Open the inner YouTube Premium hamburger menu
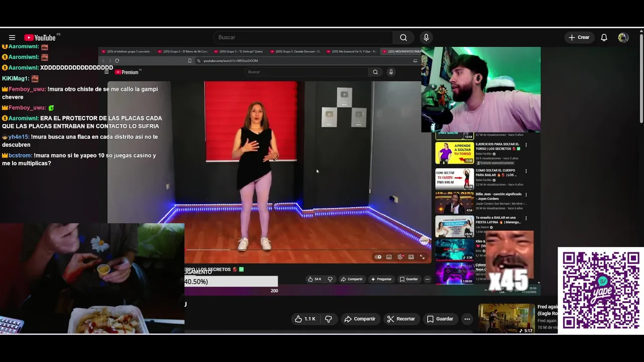The image size is (644, 362). point(107,72)
